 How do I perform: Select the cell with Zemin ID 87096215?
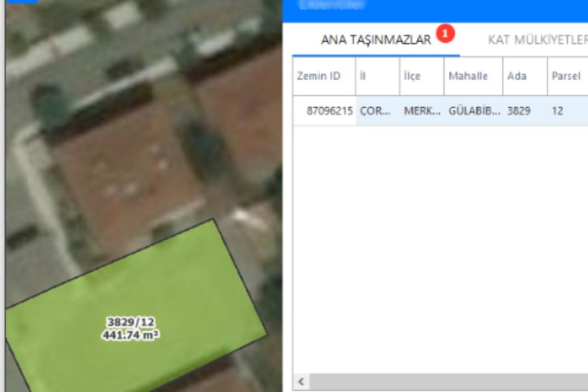pyautogui.click(x=324, y=111)
